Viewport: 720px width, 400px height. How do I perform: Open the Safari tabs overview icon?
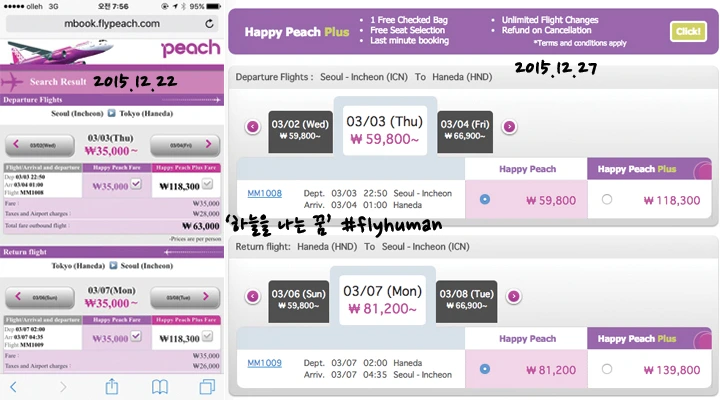coord(207,387)
